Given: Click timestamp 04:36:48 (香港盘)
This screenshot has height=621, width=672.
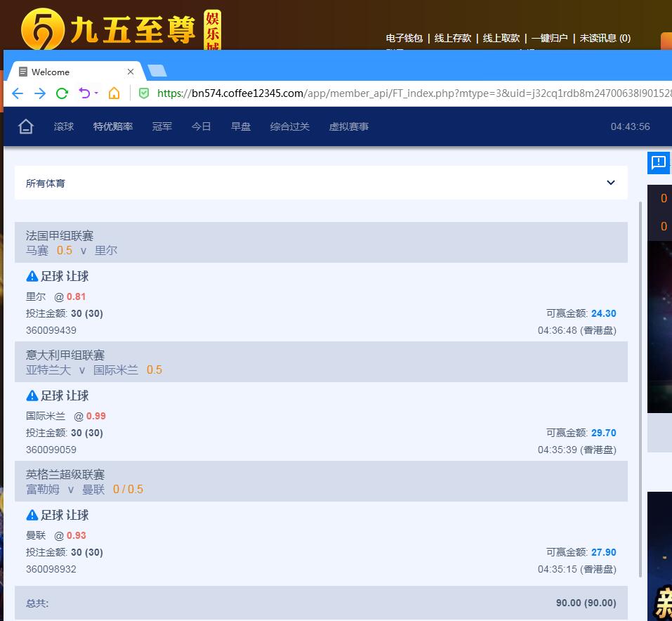Looking at the screenshot, I should (x=577, y=330).
